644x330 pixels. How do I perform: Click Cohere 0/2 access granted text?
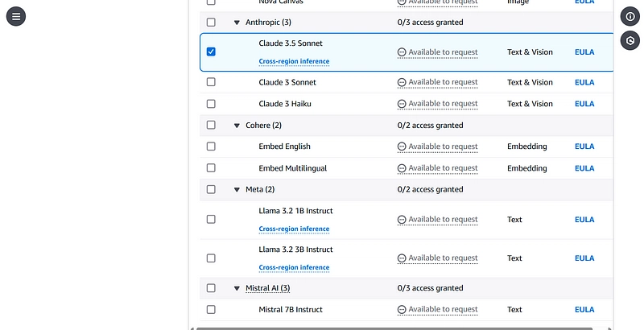coord(430,126)
